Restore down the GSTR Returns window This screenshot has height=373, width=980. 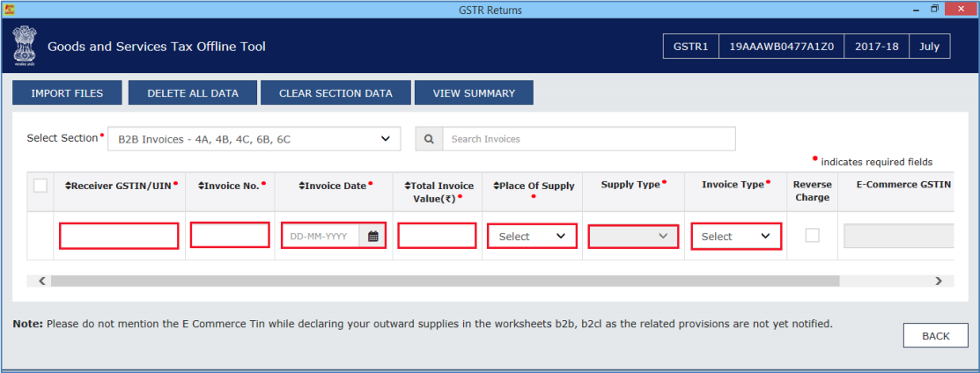(x=934, y=9)
